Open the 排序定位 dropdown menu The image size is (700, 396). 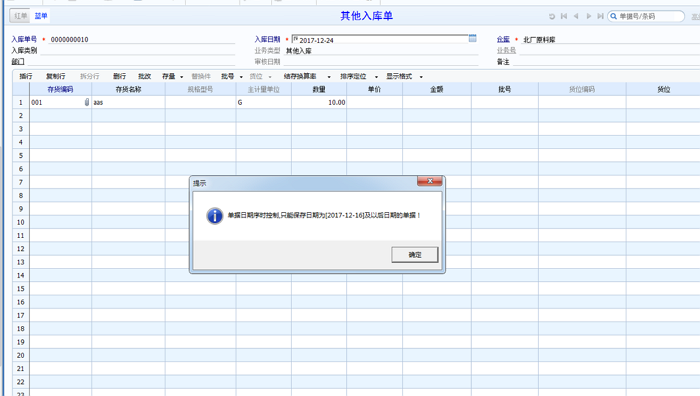[x=376, y=77]
